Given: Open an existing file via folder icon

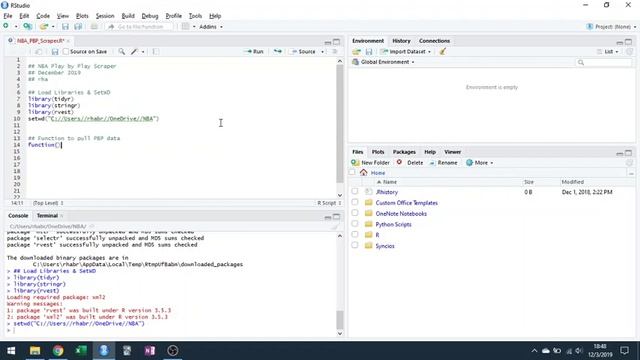Looking at the screenshot, I should click(x=43, y=27).
